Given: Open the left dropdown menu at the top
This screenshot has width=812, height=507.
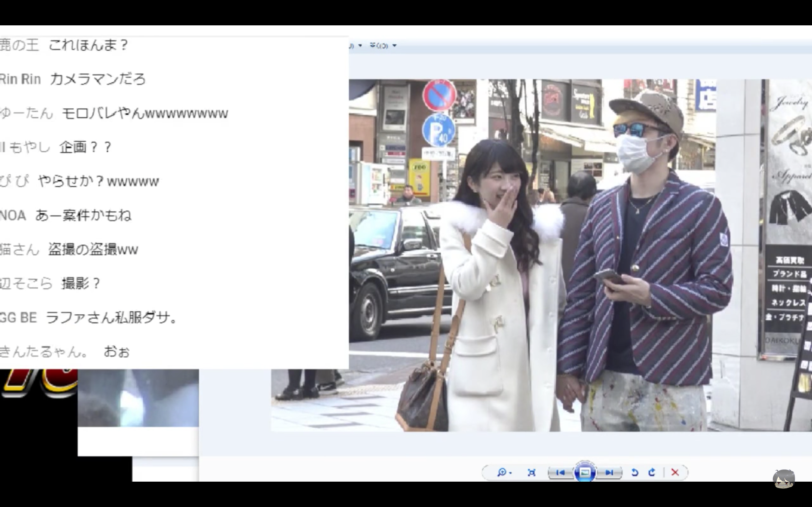Looking at the screenshot, I should click(360, 45).
